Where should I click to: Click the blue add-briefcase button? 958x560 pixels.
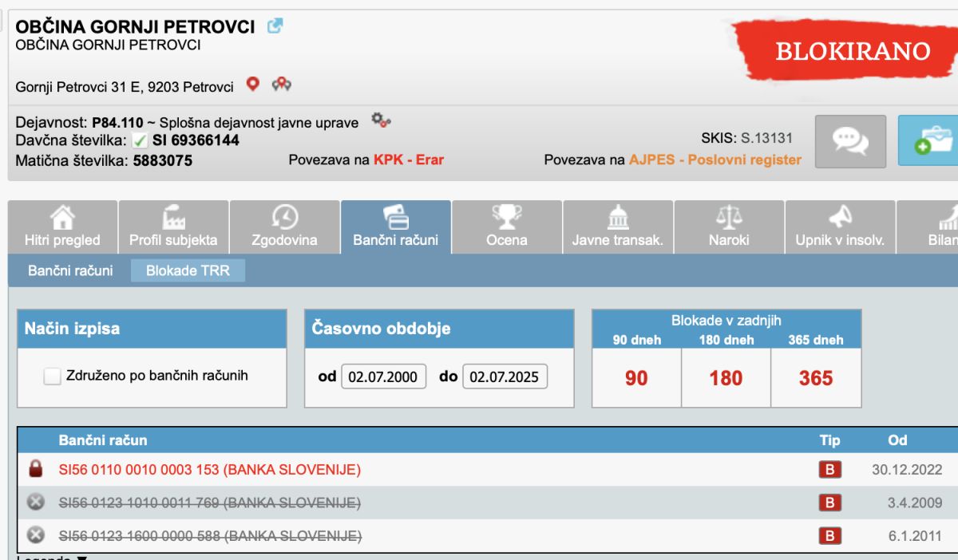click(929, 140)
